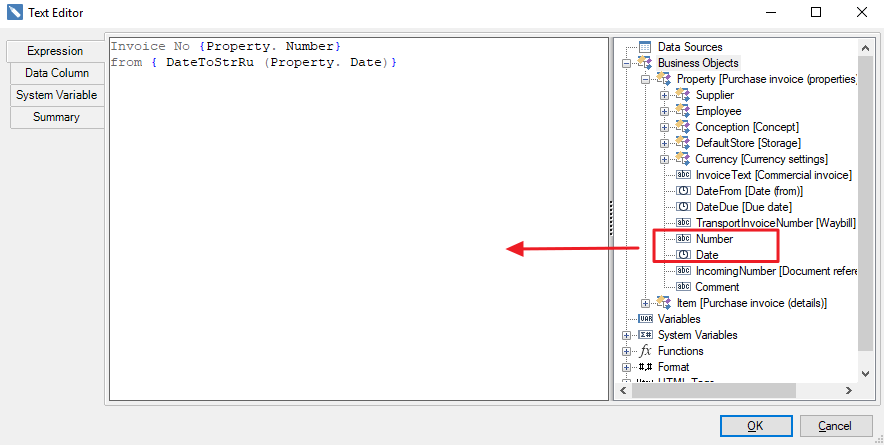Go to the Summary tab
Viewport: 884px width, 445px height.
(57, 117)
